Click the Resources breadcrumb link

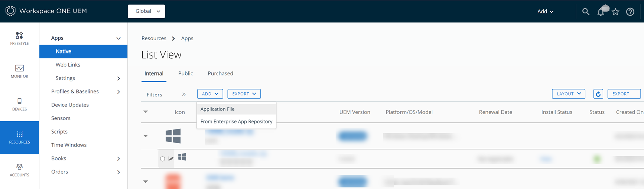154,38
